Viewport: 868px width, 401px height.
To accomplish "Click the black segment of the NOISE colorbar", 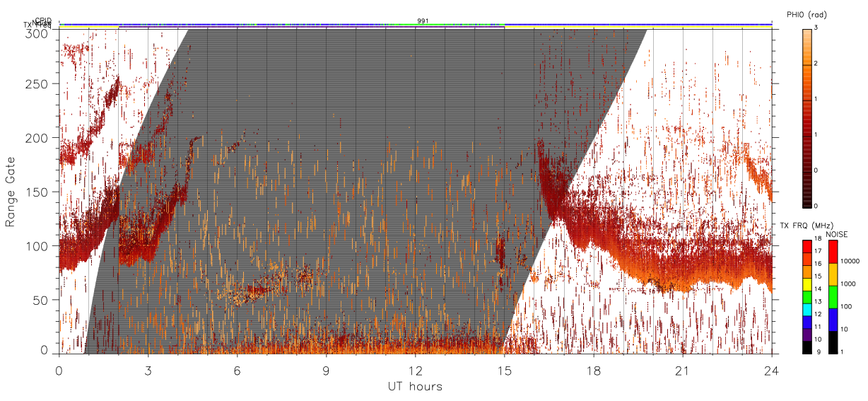I will click(833, 341).
